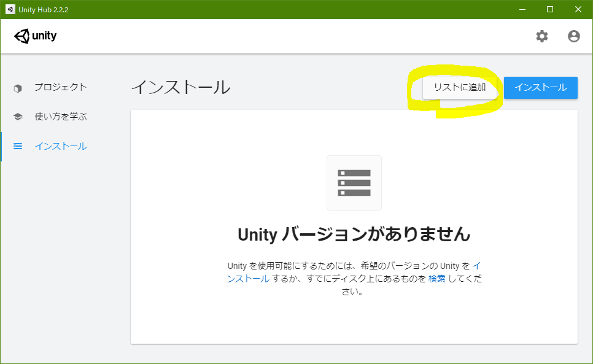
Task: Click the リストに追加 button
Action: tap(460, 88)
